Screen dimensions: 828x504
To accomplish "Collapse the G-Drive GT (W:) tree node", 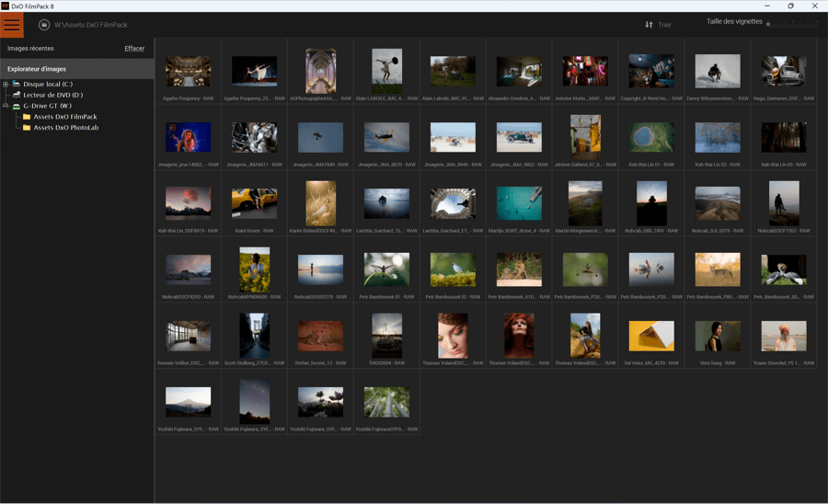I will [x=6, y=106].
